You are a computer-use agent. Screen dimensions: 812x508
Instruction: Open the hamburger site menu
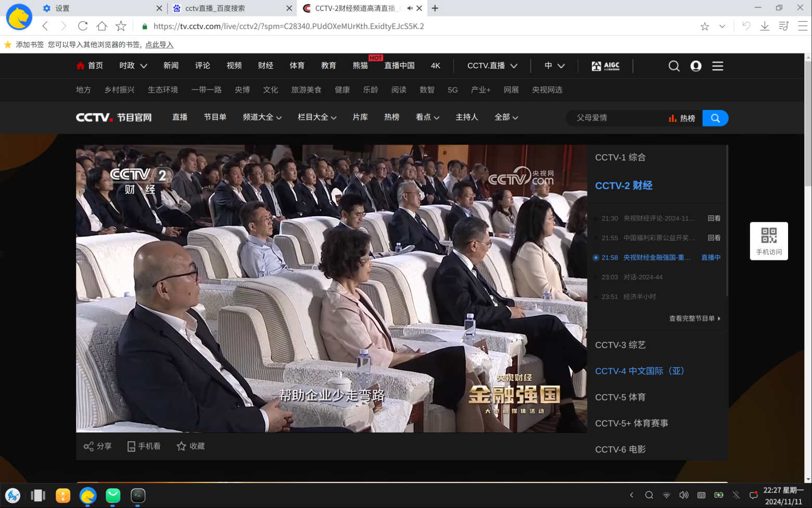pos(718,66)
